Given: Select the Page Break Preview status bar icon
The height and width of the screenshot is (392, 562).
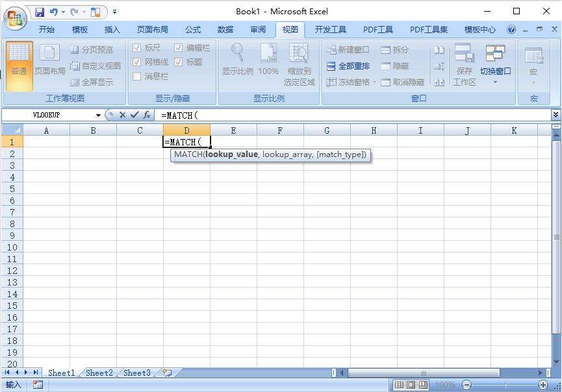Looking at the screenshot, I should point(424,385).
